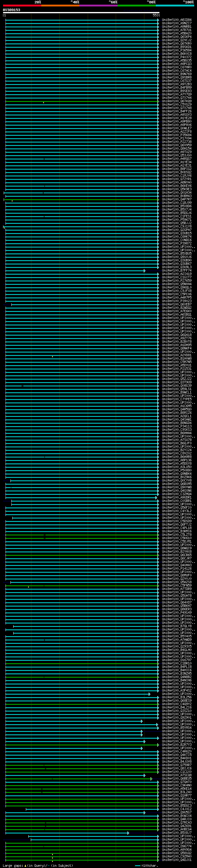Select hit label UniRef100_P40372
The image size is (197, 868).
pyautogui.click(x=177, y=57)
